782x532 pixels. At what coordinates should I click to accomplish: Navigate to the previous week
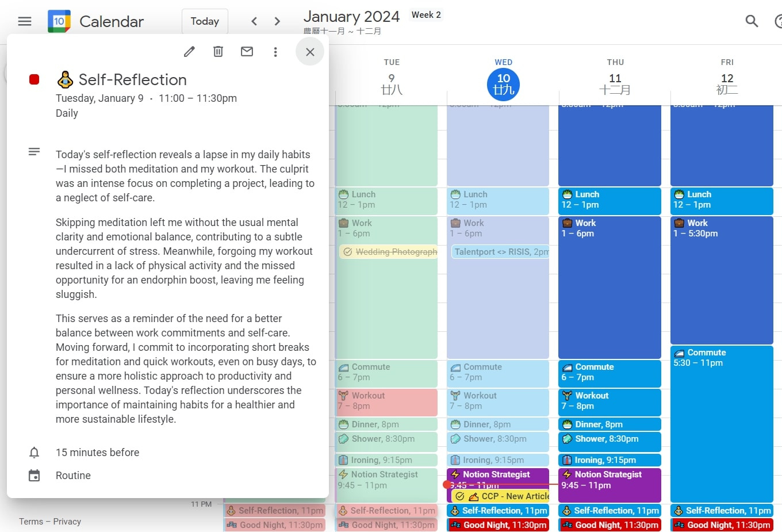point(254,21)
